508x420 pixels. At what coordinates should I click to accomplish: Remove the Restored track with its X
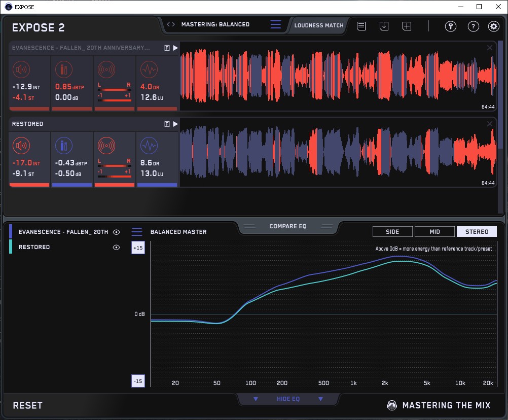[490, 124]
